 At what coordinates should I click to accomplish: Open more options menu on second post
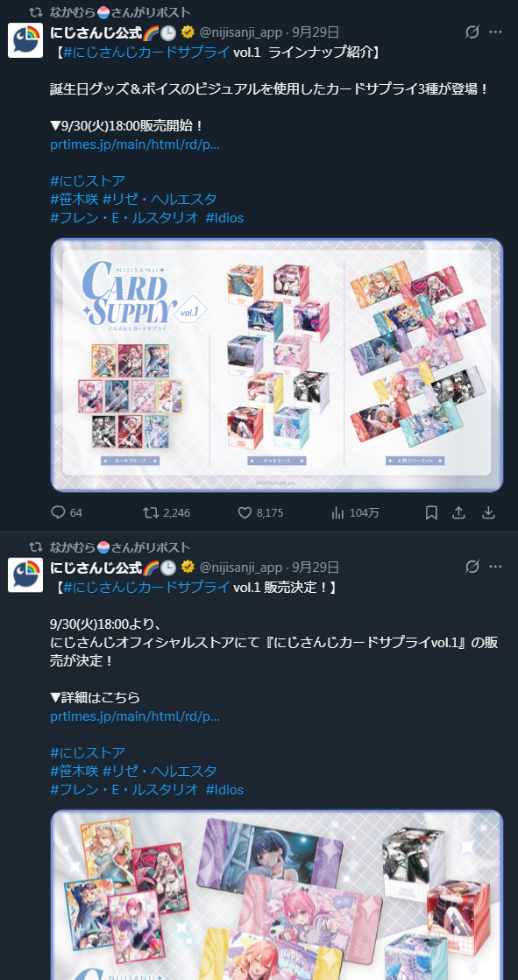495,567
